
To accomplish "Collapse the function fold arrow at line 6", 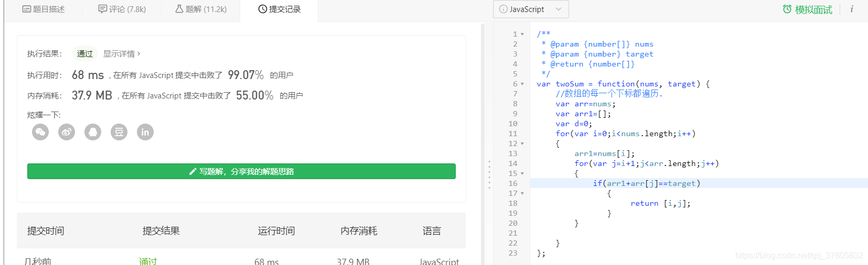I will (x=522, y=84).
